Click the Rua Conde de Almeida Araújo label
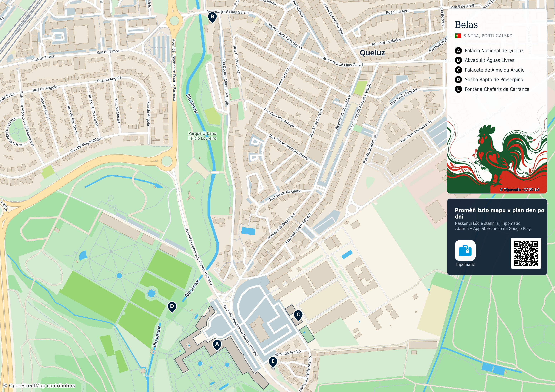Screen dimensions: 555x392 (360, 107)
